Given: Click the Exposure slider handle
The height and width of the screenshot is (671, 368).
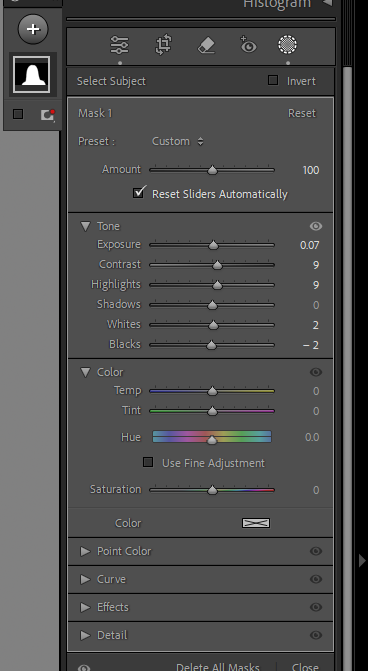Looking at the screenshot, I should click(x=213, y=245).
